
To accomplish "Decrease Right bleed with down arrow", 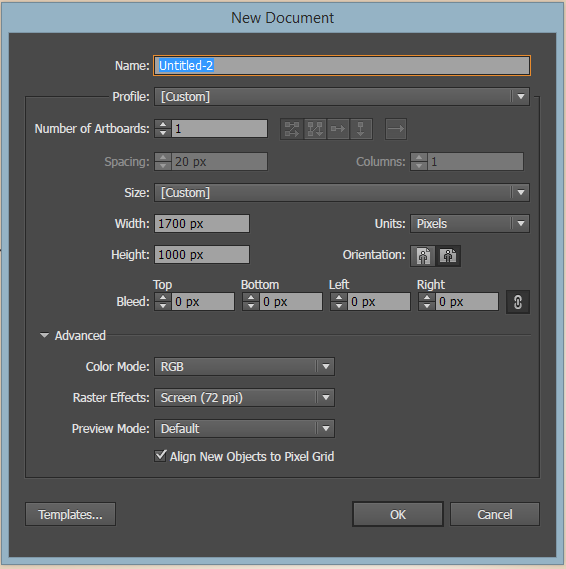I will pyautogui.click(x=427, y=306).
